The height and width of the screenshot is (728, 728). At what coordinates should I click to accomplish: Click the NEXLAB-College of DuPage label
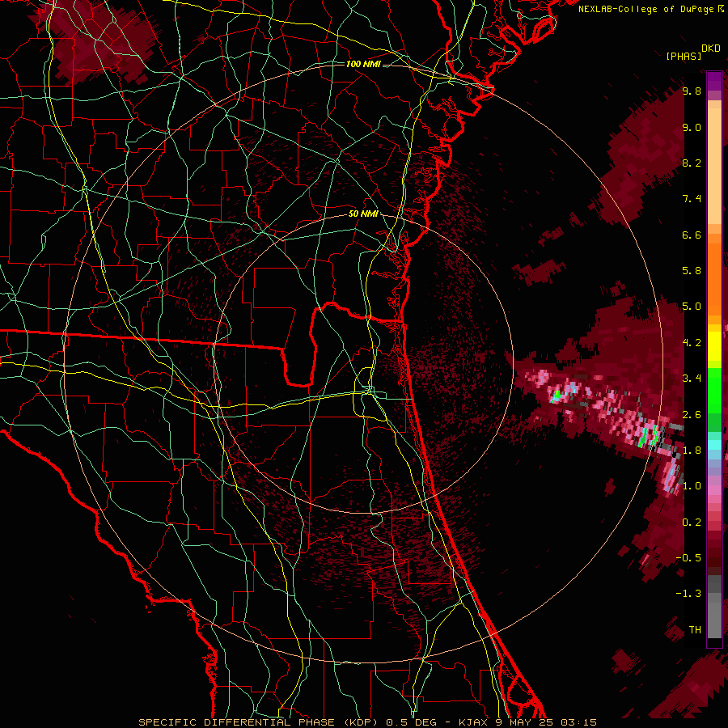tap(646, 9)
